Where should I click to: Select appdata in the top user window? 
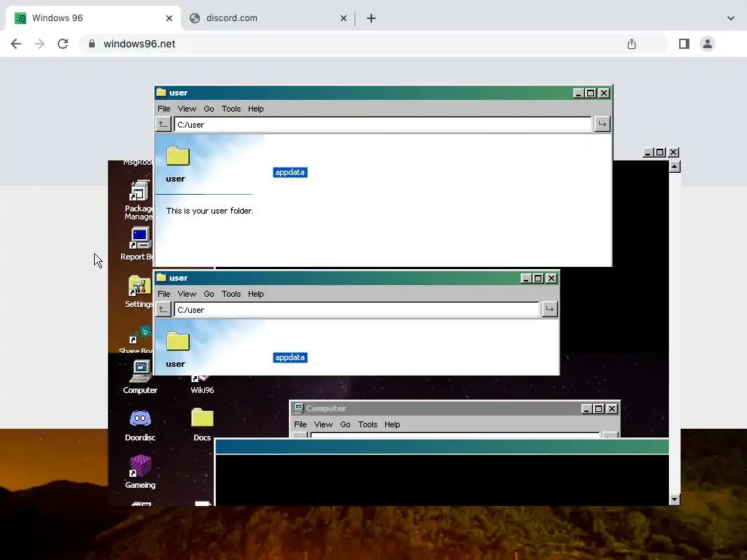[290, 172]
